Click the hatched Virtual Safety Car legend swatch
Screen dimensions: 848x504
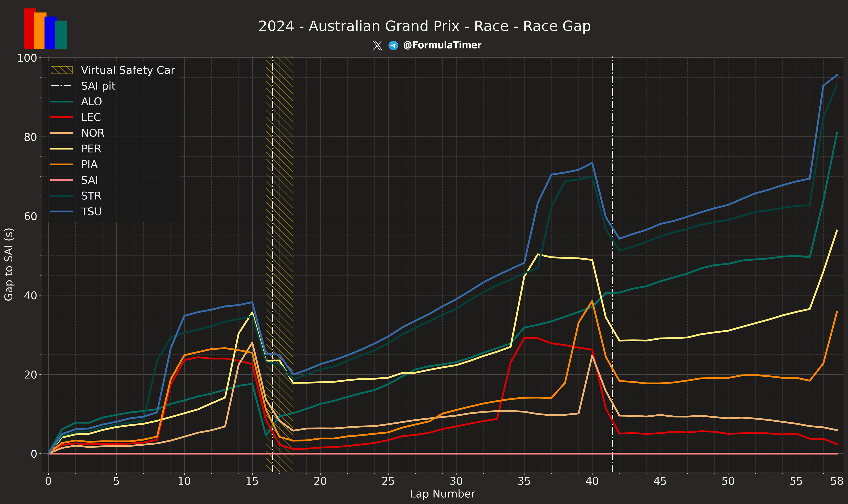(62, 70)
